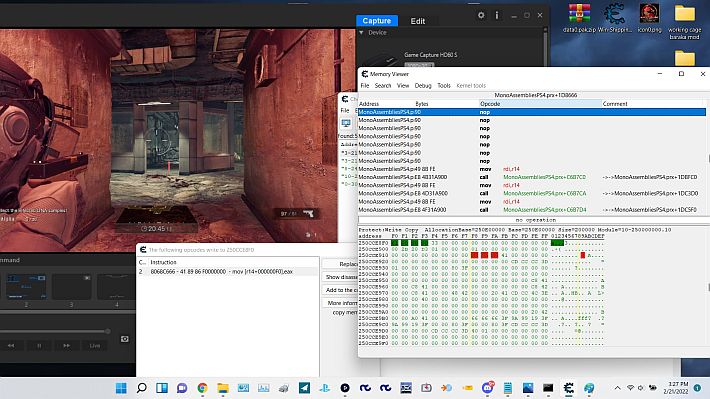The image size is (710, 399).
Task: Select scene thumbnail number 4
Action: 116,286
